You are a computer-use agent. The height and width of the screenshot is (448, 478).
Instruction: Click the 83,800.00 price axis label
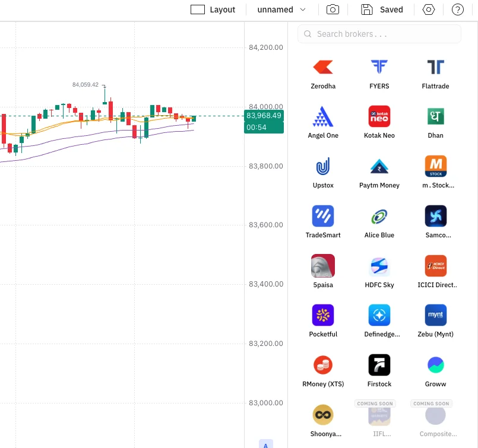coord(266,166)
